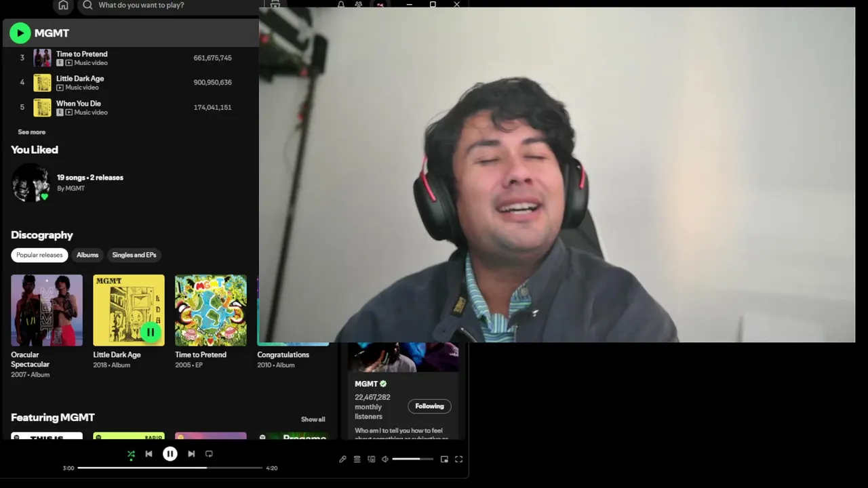The height and width of the screenshot is (488, 868).
Task: Click the search magnifier icon
Action: click(x=87, y=5)
